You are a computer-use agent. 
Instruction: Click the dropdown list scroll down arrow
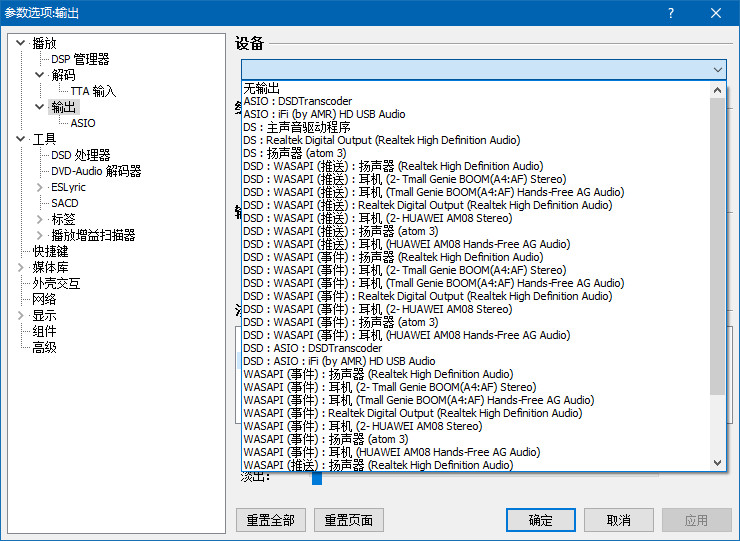pos(717,463)
